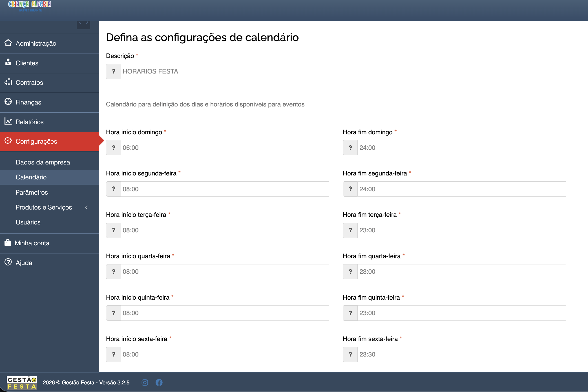
Task: Open the Usuários submenu item
Action: click(x=50, y=222)
